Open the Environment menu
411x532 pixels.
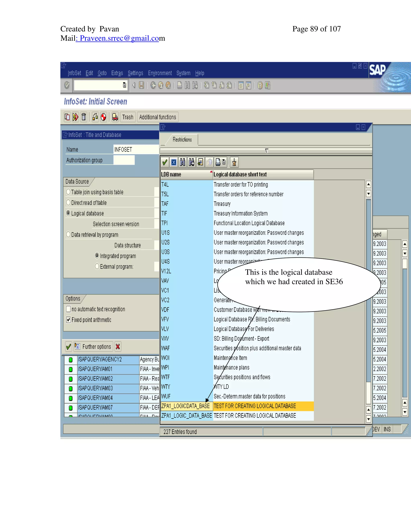point(160,73)
